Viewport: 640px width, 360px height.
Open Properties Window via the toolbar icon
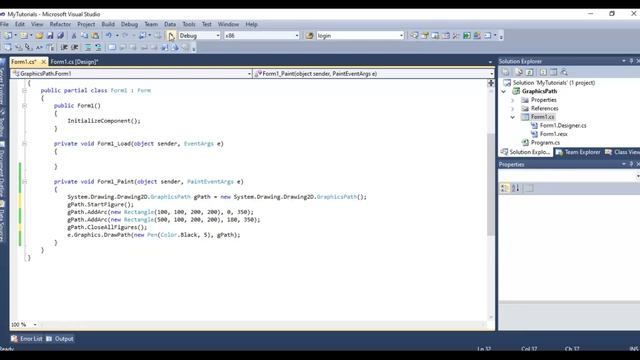click(x=425, y=36)
